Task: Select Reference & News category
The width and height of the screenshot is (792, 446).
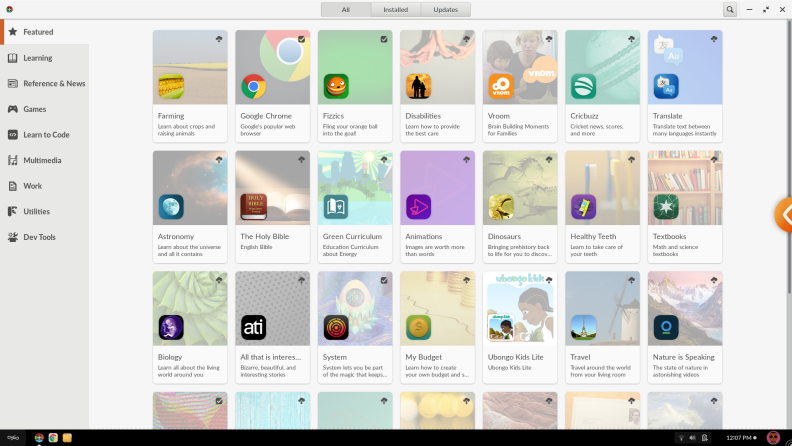Action: 44,83
